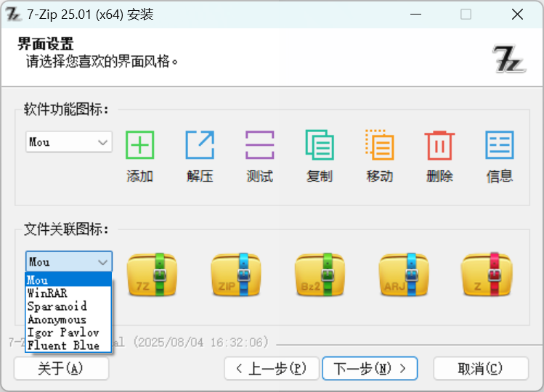The image size is (544, 392).
Task: Click the blue 解压 (Extract) icon
Action: (x=200, y=145)
